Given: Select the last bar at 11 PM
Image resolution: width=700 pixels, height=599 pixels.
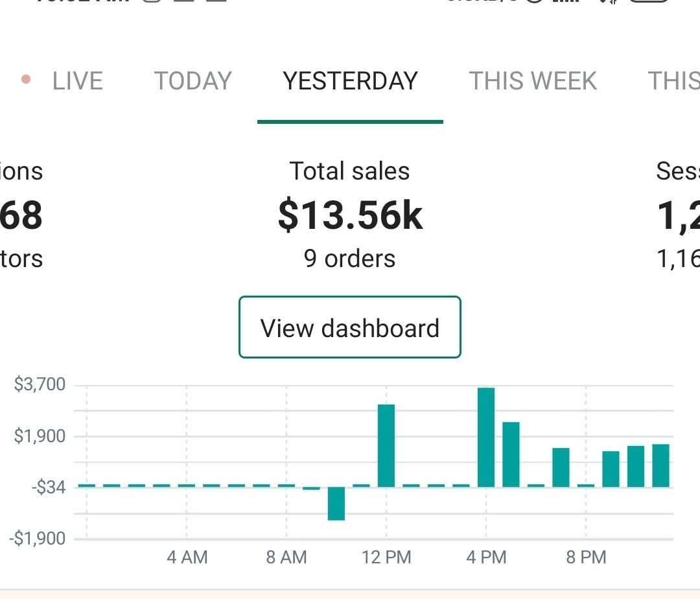Looking at the screenshot, I should click(x=660, y=465).
